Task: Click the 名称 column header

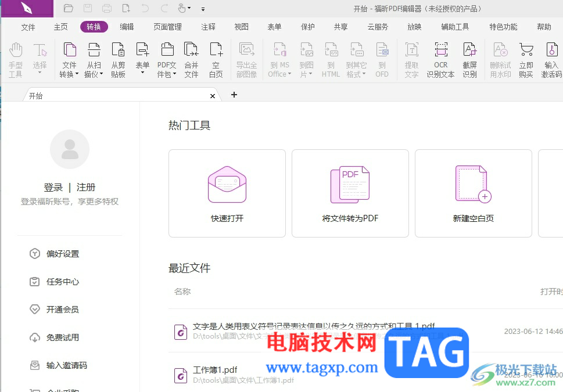Action: (182, 292)
